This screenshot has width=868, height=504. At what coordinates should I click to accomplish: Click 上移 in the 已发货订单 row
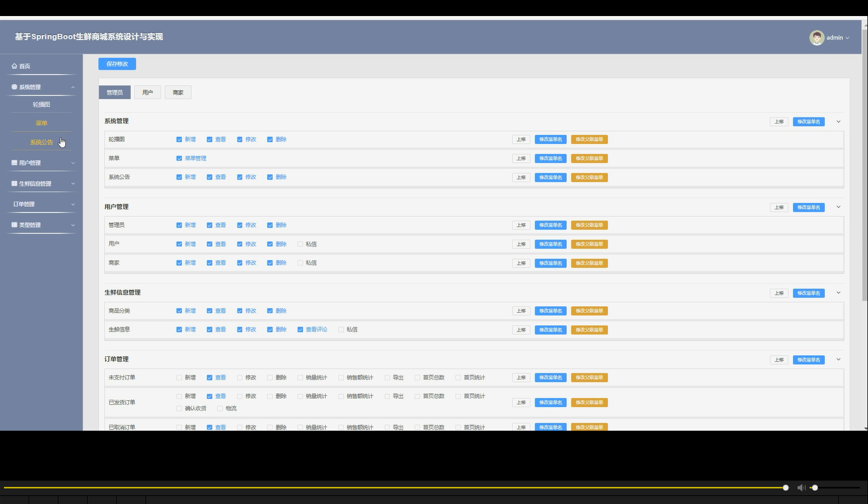click(521, 403)
